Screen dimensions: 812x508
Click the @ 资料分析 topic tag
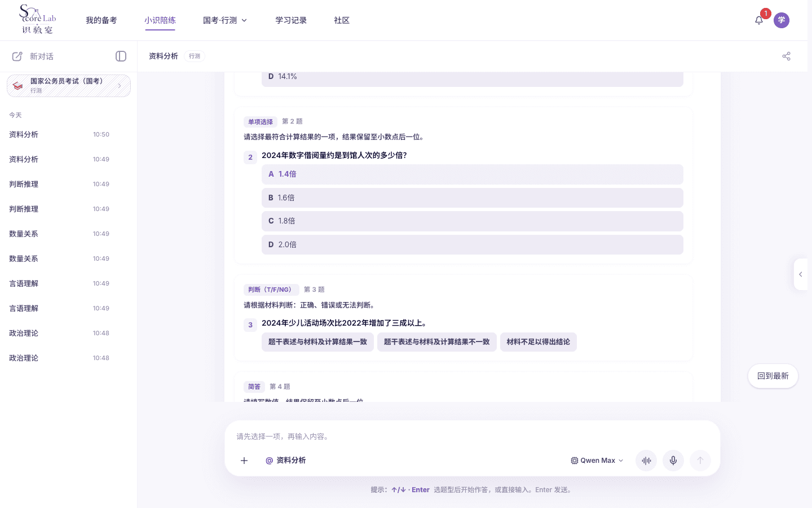pos(286,461)
